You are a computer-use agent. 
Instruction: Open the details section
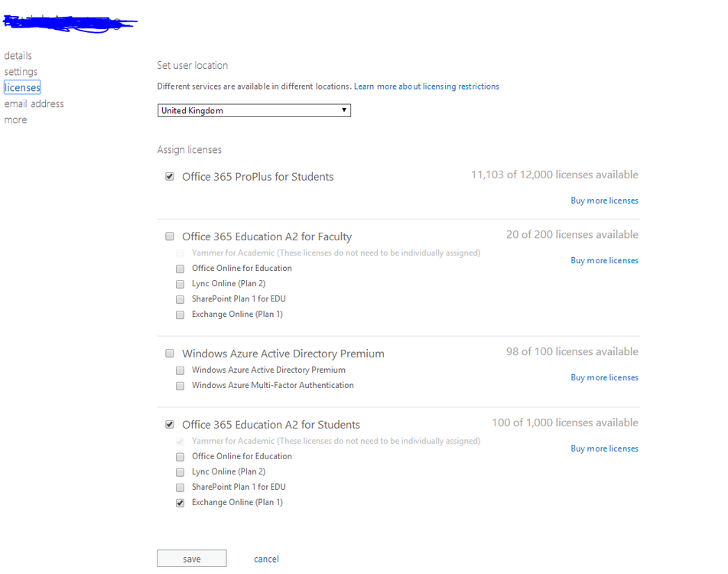pos(18,56)
